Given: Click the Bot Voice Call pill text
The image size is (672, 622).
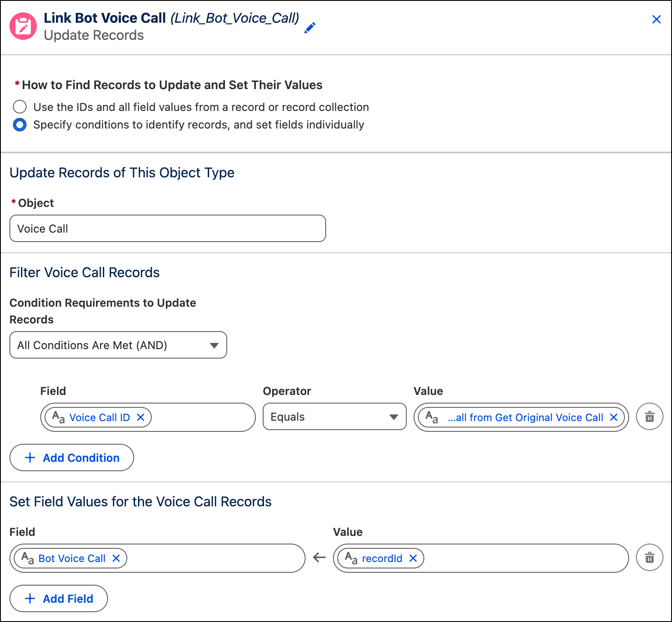Looking at the screenshot, I should click(x=72, y=558).
